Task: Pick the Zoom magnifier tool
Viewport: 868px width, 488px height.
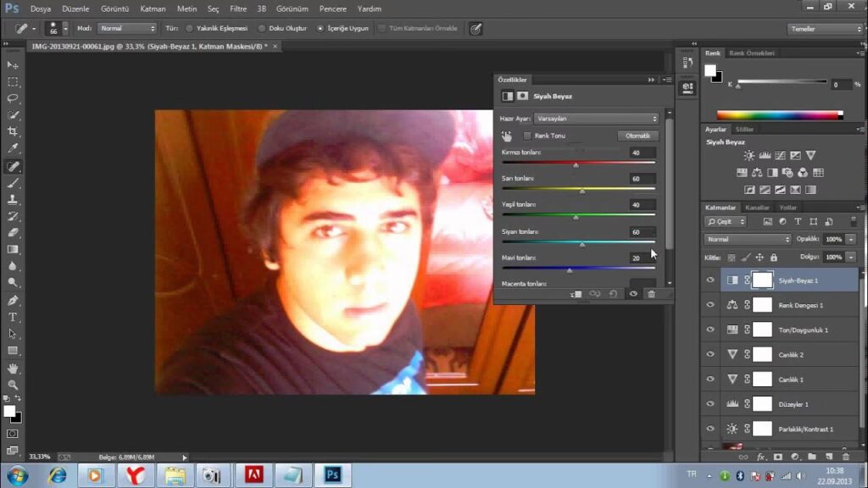Action: 13,384
